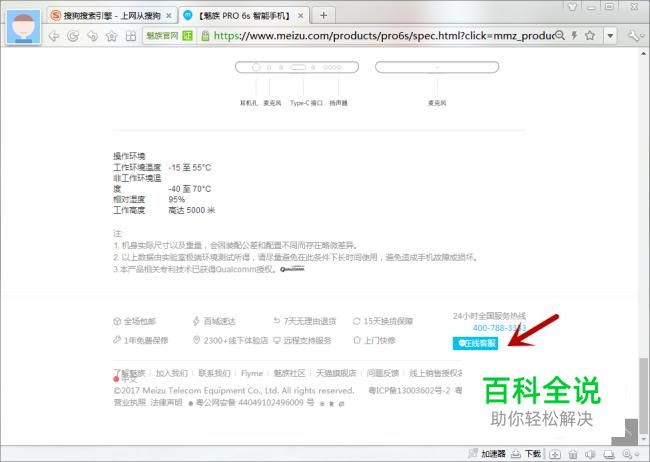
Task: Click the 工作环境温度 specification label
Action: (137, 167)
